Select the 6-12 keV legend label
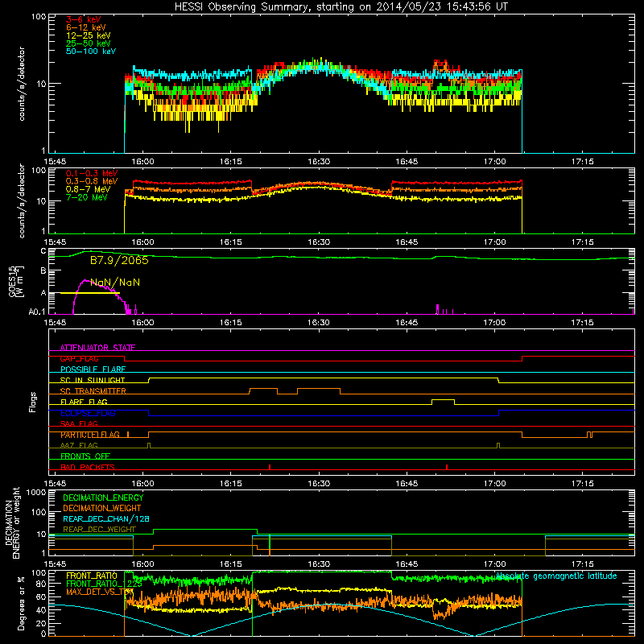644x644 pixels. [86, 27]
